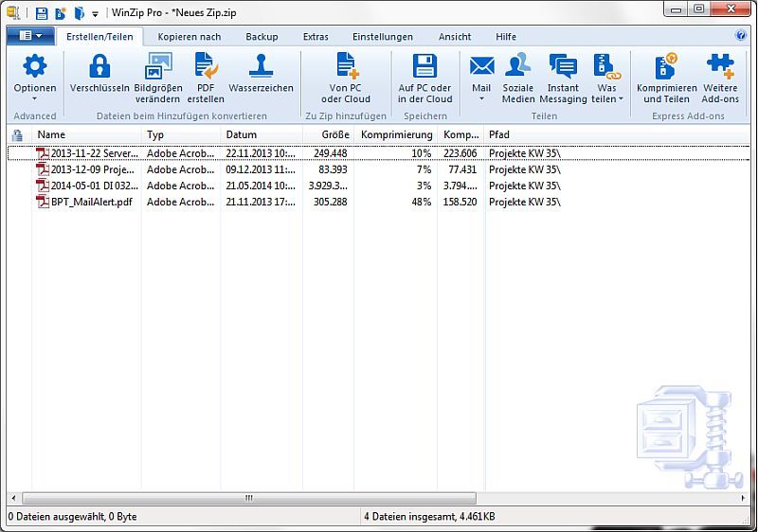Sort by Komprimierung column header
Screen dimensions: 758x532
[395, 134]
